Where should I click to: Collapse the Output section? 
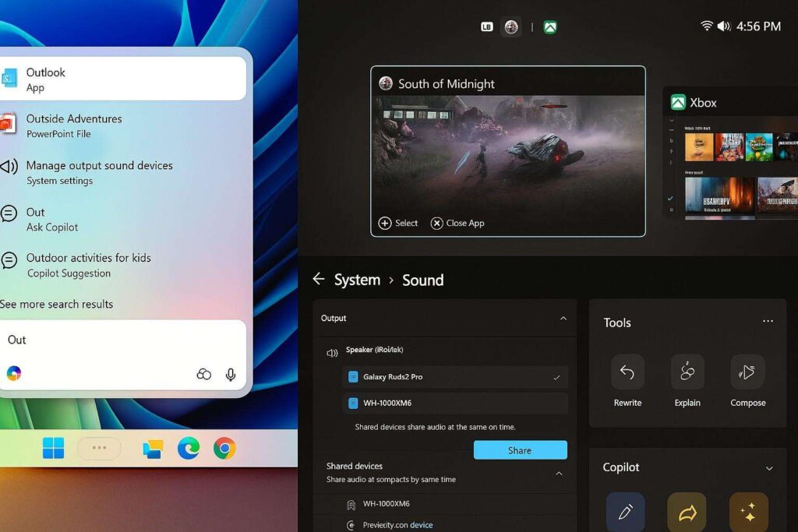pos(564,318)
